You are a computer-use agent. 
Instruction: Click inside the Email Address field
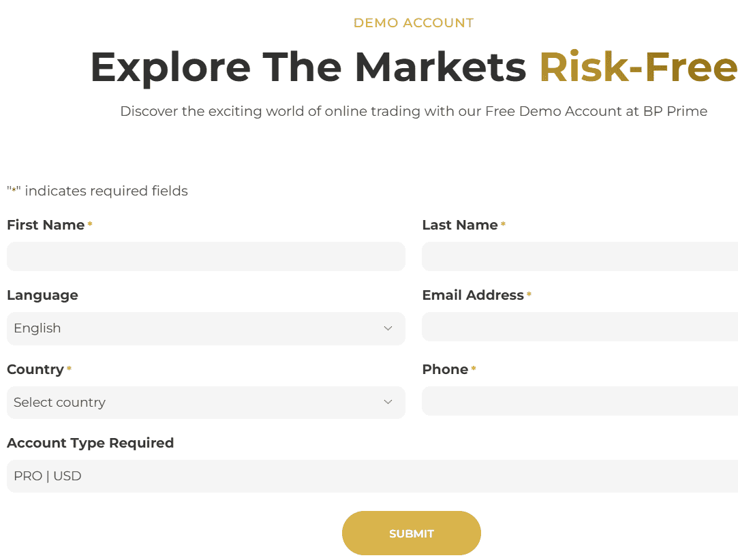click(x=579, y=326)
